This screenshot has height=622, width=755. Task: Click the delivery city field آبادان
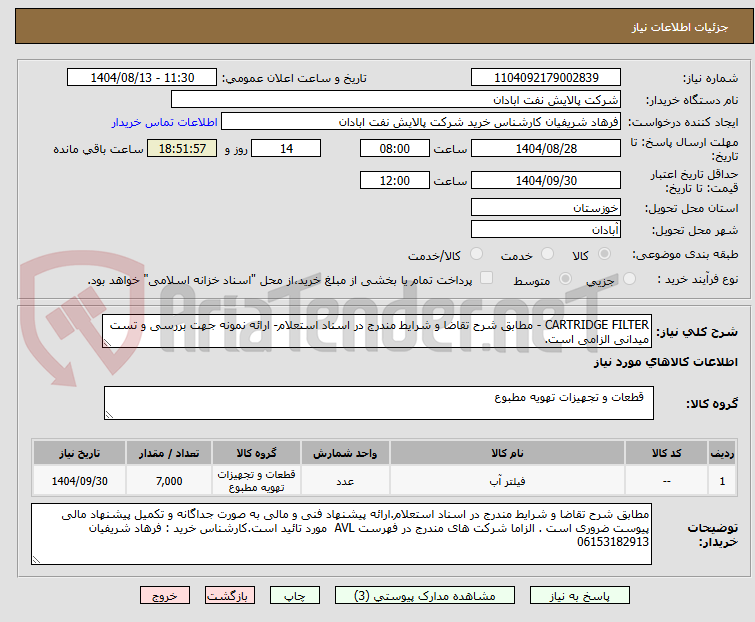click(546, 230)
